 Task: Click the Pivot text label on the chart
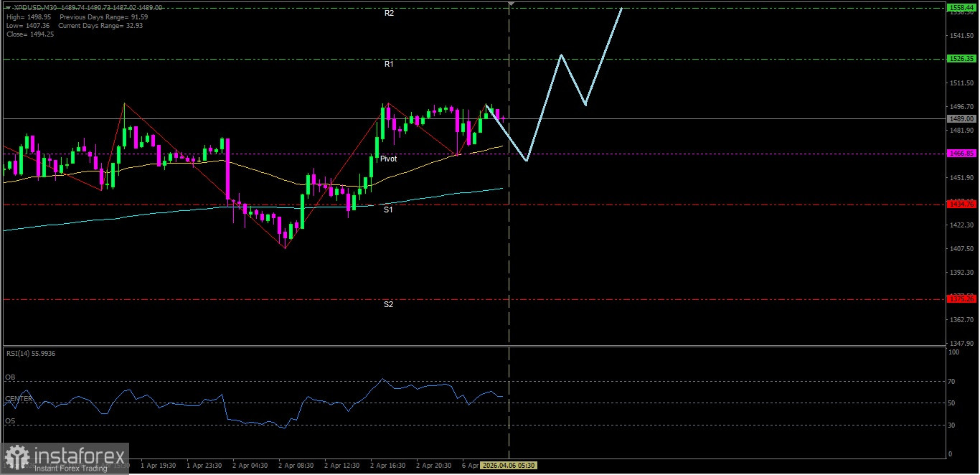(x=388, y=159)
